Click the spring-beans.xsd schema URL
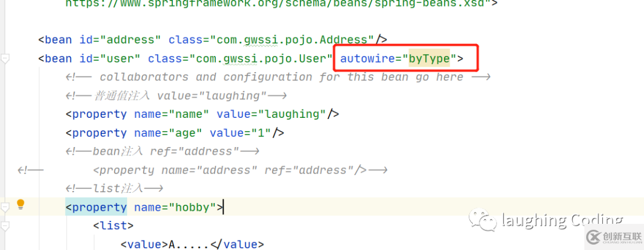The height and width of the screenshot is (250, 644). (278, 4)
